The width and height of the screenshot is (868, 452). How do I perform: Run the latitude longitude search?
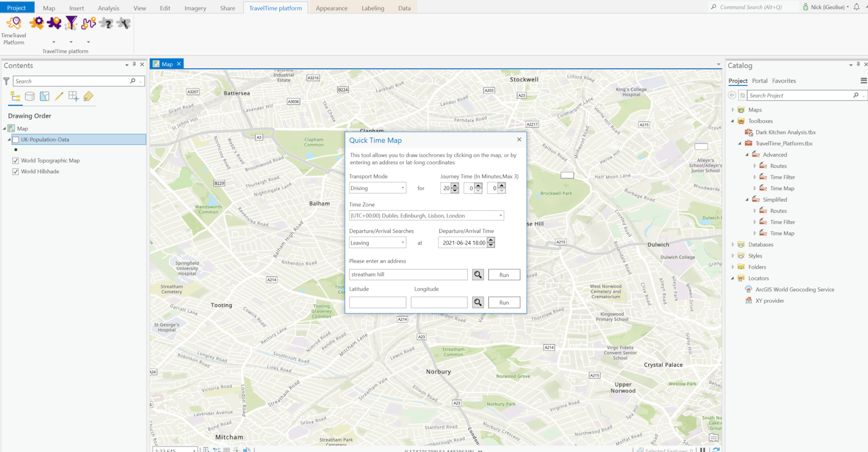pyautogui.click(x=504, y=302)
